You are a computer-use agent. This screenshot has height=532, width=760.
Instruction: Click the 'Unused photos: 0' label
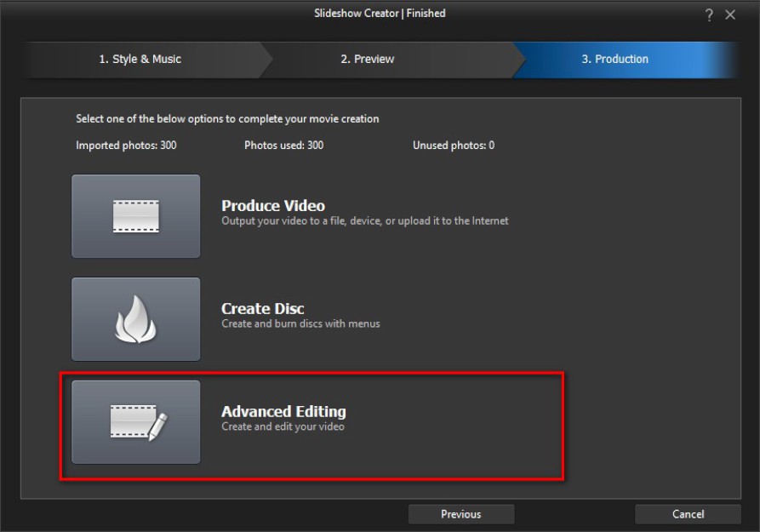(453, 145)
